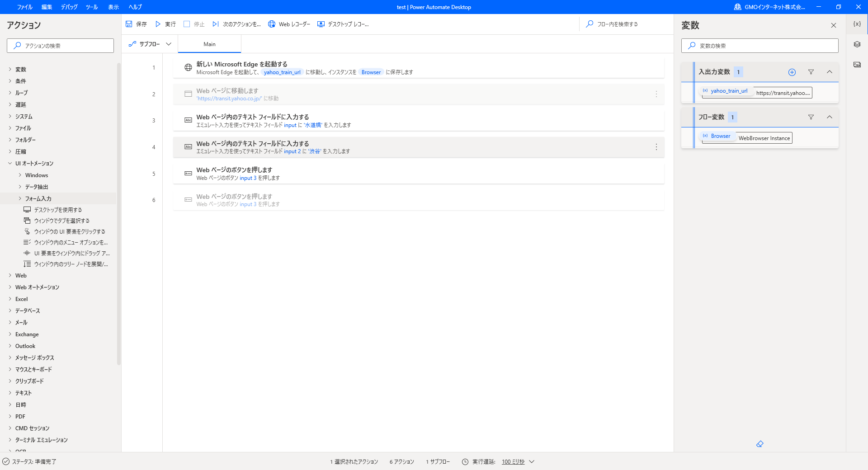Open the ツール menu
The image size is (868, 470).
(x=92, y=7)
